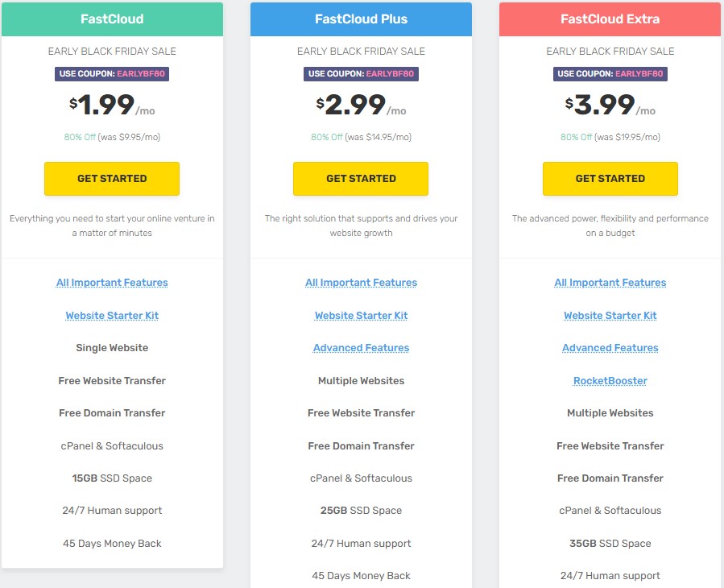Click Get Started under the FastCloud plan
The width and height of the screenshot is (724, 588).
pos(112,179)
